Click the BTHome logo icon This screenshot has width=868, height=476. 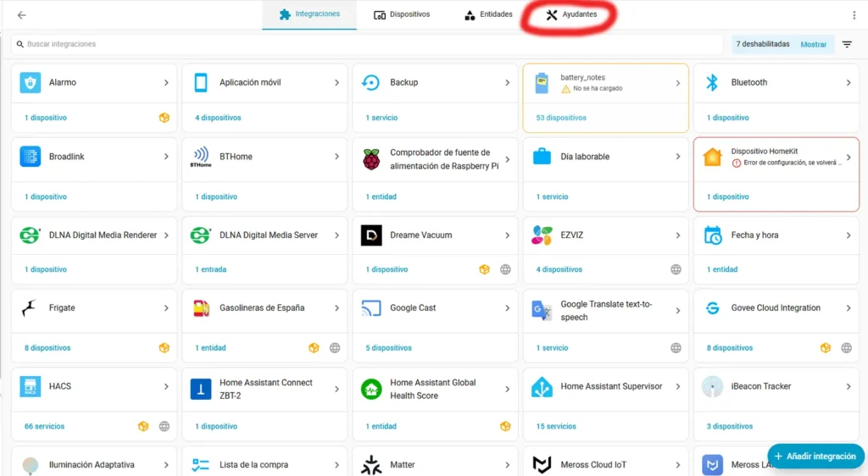pos(201,157)
